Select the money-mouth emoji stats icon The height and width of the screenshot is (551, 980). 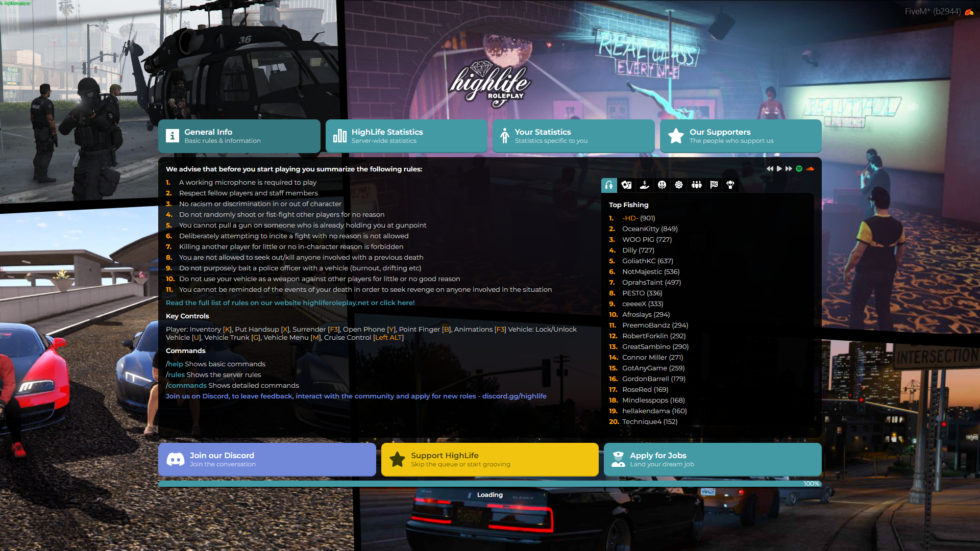tap(661, 185)
